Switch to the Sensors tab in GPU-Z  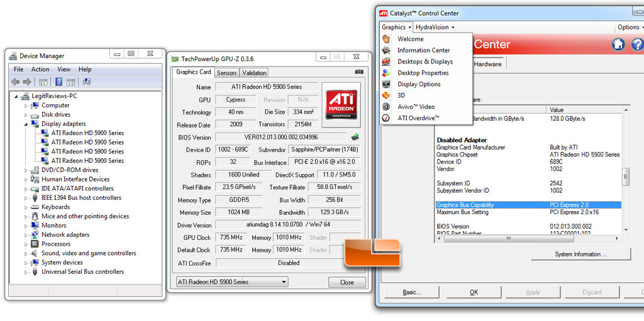tap(226, 73)
